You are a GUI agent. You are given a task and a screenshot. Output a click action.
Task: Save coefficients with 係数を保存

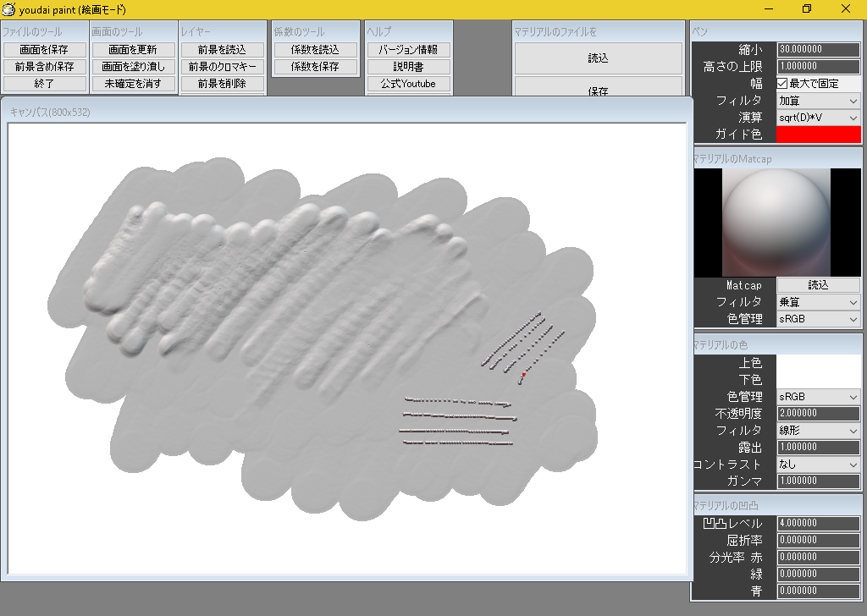click(x=315, y=66)
